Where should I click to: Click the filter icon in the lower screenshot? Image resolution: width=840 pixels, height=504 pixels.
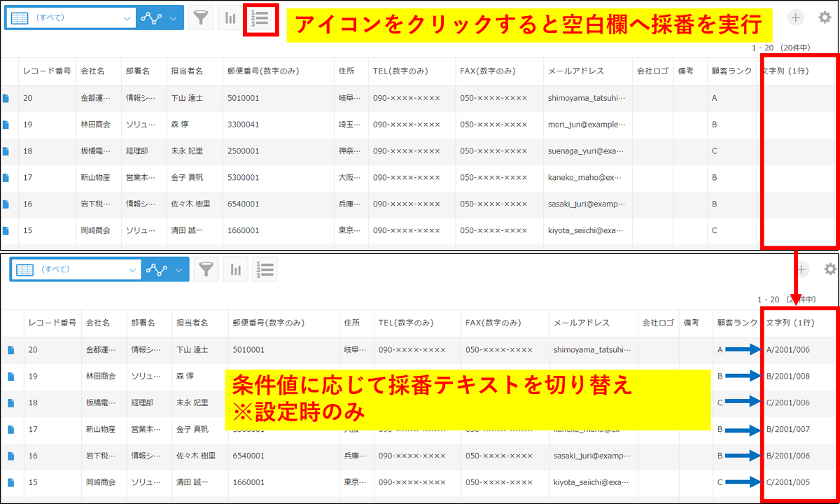pos(206,268)
